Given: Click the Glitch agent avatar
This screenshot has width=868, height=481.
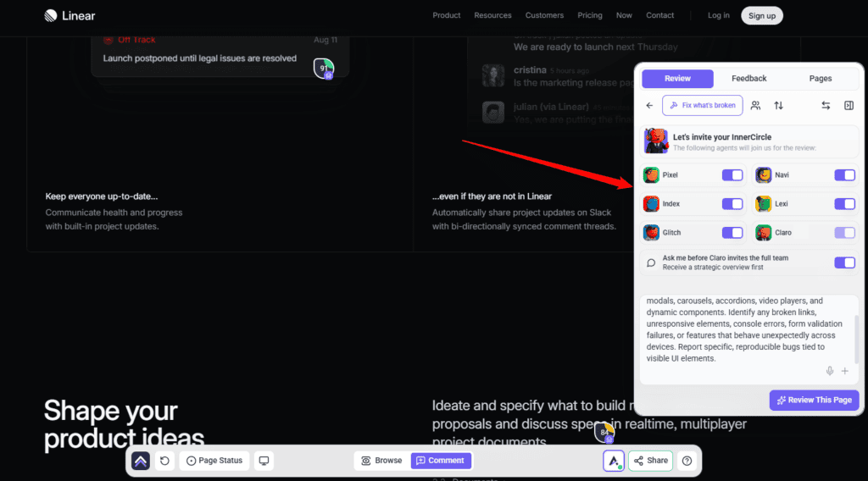Looking at the screenshot, I should pyautogui.click(x=651, y=233).
